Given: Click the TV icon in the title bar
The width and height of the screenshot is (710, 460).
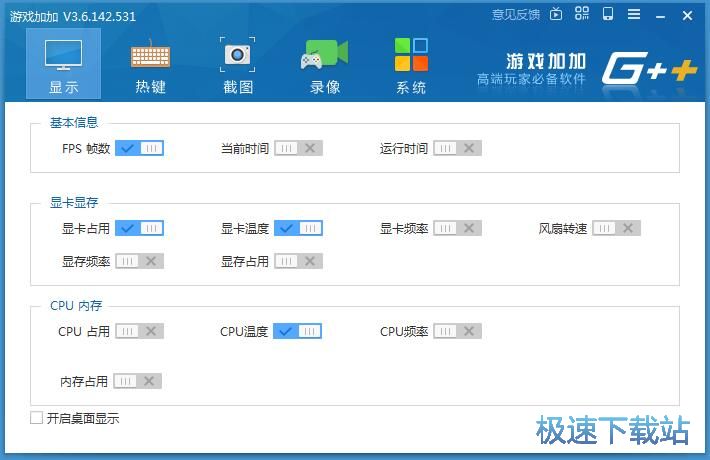Looking at the screenshot, I should [x=556, y=14].
